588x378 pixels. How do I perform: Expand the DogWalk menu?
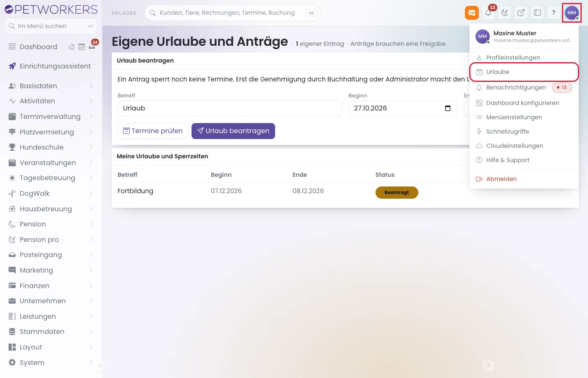(x=51, y=193)
